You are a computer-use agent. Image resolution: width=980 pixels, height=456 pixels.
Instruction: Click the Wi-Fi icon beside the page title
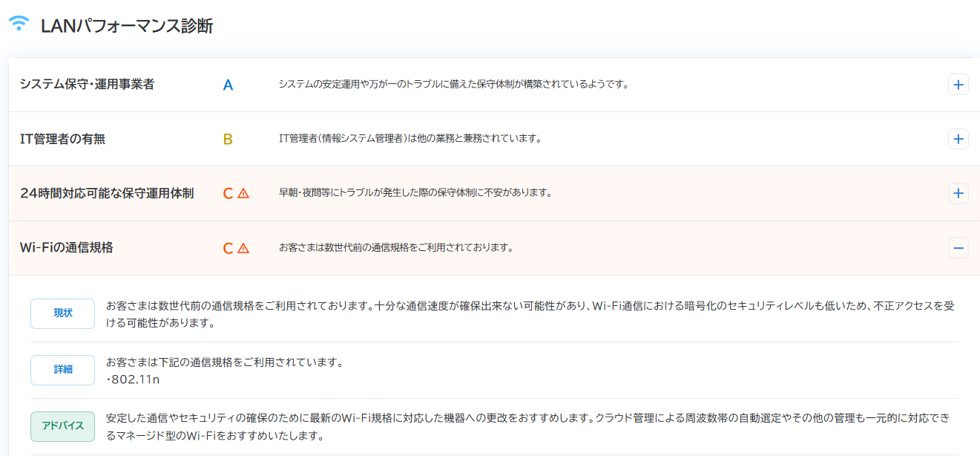pyautogui.click(x=19, y=25)
